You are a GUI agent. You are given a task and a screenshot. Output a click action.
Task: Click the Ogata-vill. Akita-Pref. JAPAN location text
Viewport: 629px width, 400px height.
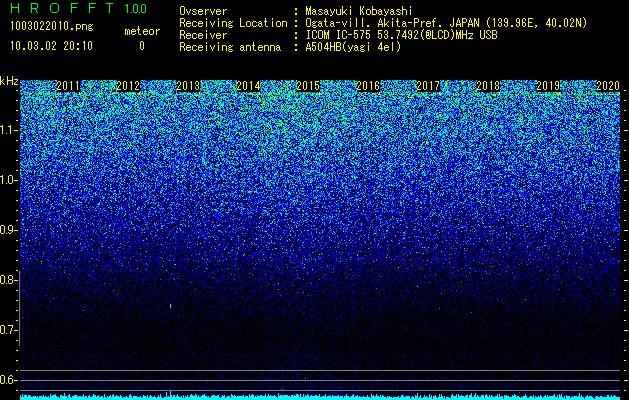coord(446,23)
